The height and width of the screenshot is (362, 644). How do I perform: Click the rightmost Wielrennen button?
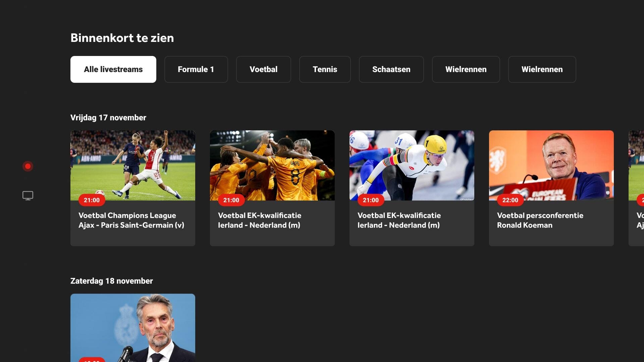point(542,69)
